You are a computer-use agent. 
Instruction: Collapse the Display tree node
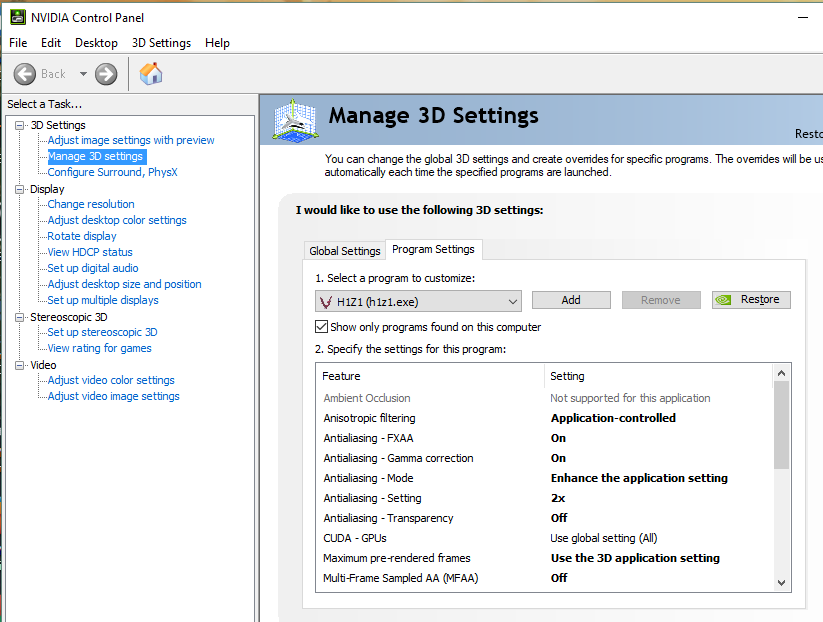[20, 189]
